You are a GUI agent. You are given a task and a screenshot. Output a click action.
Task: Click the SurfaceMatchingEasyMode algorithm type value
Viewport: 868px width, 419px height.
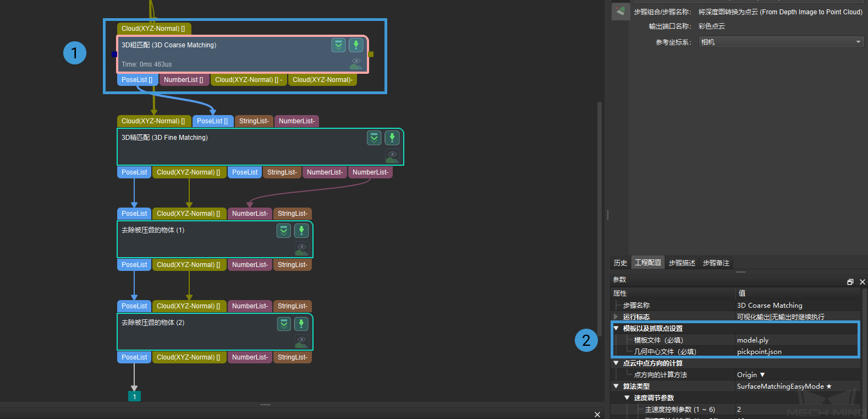tap(798, 387)
